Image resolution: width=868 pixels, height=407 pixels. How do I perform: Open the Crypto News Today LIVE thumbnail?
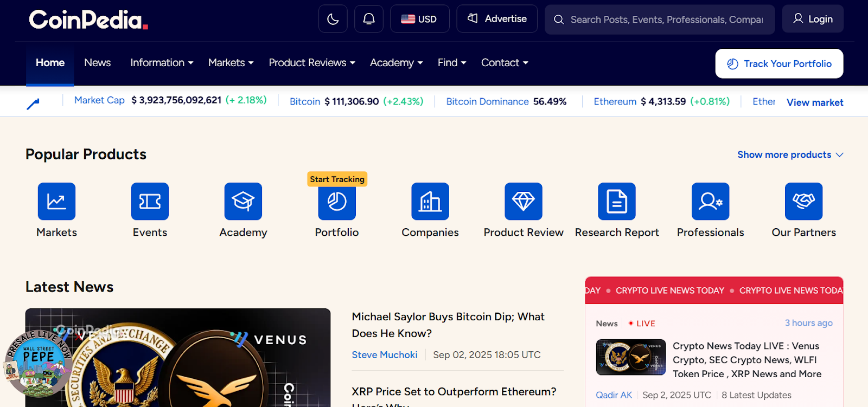coord(631,357)
